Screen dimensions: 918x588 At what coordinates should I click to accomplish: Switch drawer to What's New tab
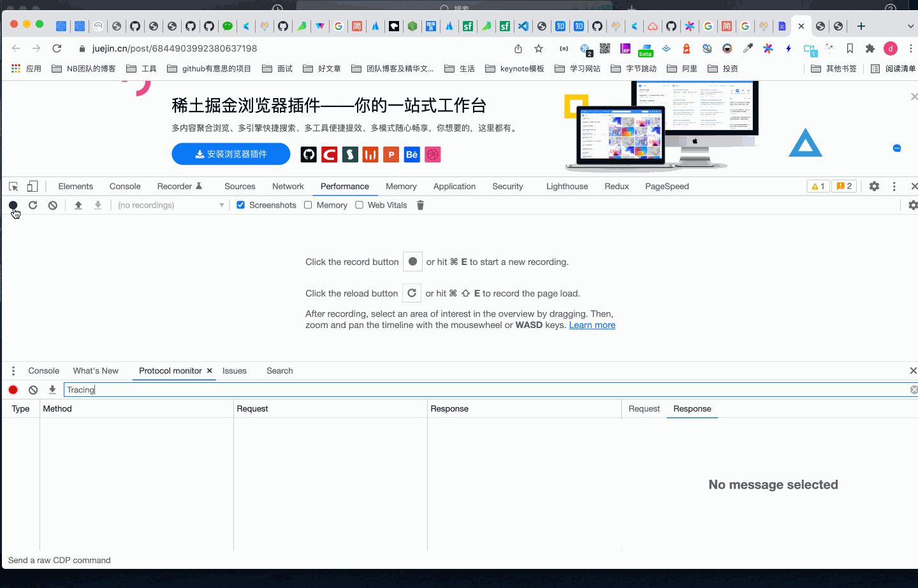[96, 371]
